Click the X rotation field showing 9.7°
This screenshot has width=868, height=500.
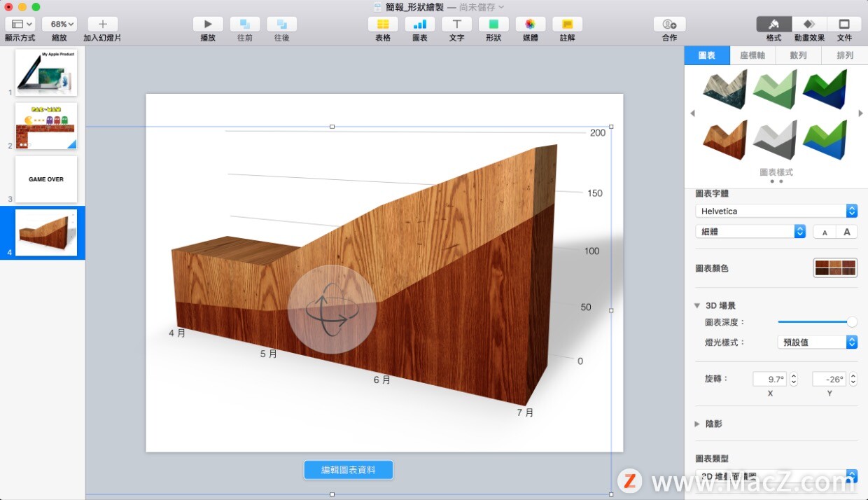770,379
